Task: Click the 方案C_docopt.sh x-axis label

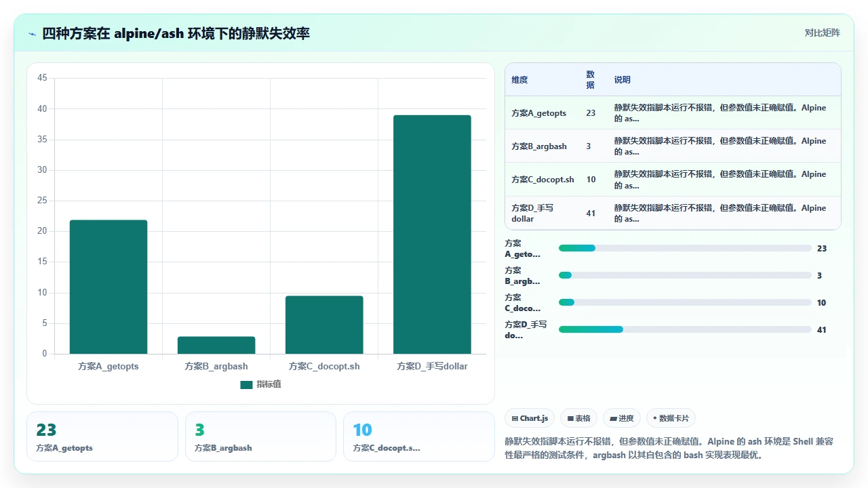Action: [324, 366]
